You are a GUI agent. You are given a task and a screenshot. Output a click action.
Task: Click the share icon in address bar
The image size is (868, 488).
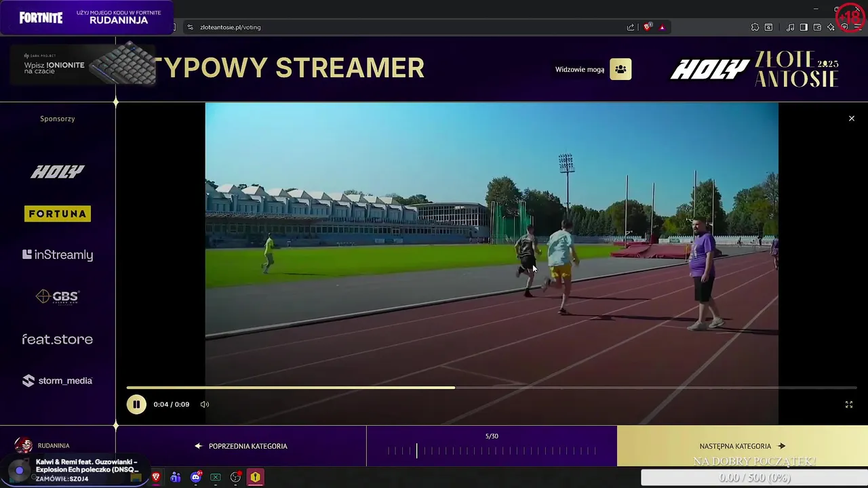[x=631, y=27]
